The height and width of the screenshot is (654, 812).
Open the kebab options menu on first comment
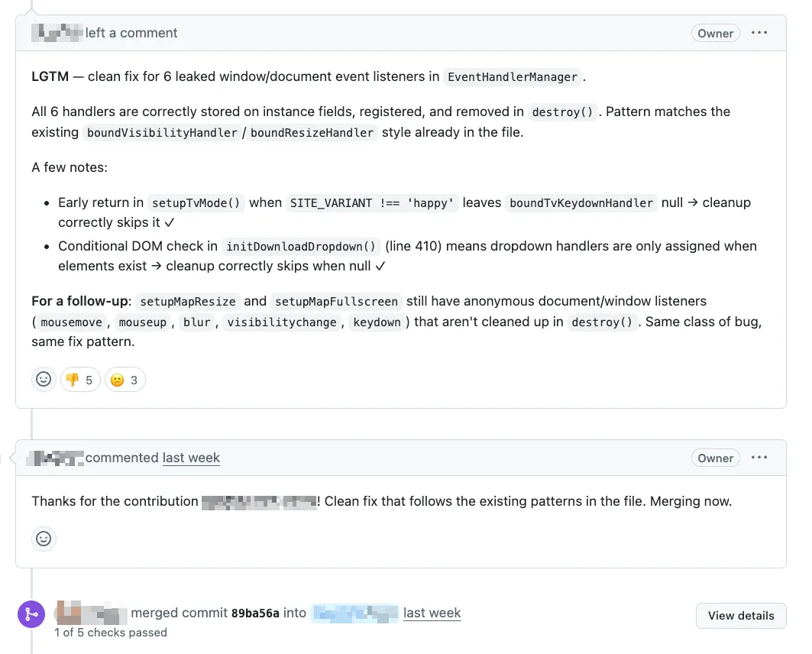pos(759,33)
